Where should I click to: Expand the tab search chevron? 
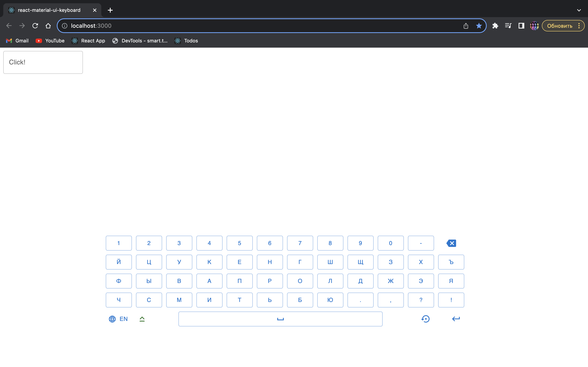tap(579, 10)
